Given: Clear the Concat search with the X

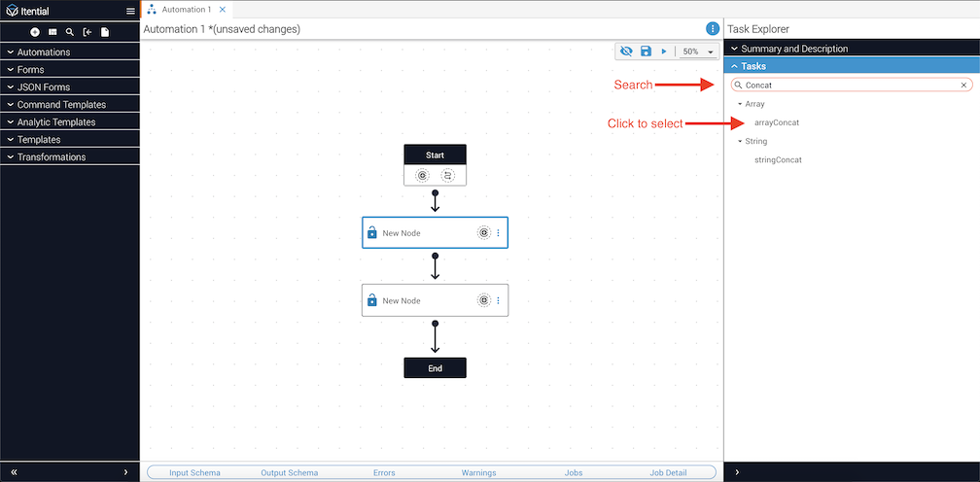Looking at the screenshot, I should (963, 85).
